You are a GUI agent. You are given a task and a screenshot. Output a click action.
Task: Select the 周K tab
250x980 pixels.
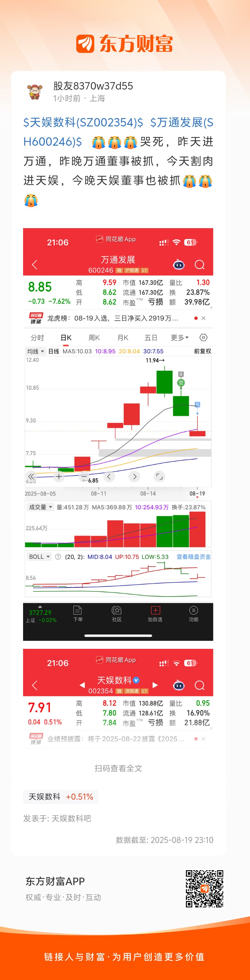[x=94, y=338]
